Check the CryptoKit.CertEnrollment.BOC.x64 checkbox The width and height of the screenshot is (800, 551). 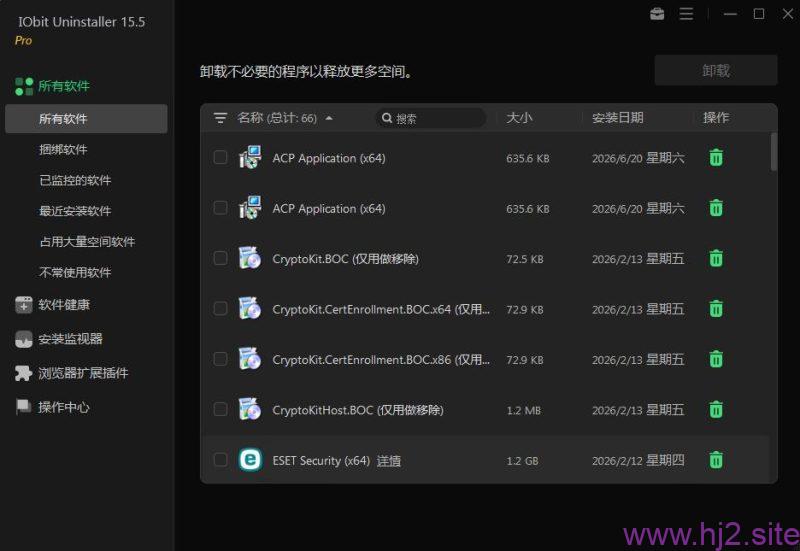coord(220,309)
